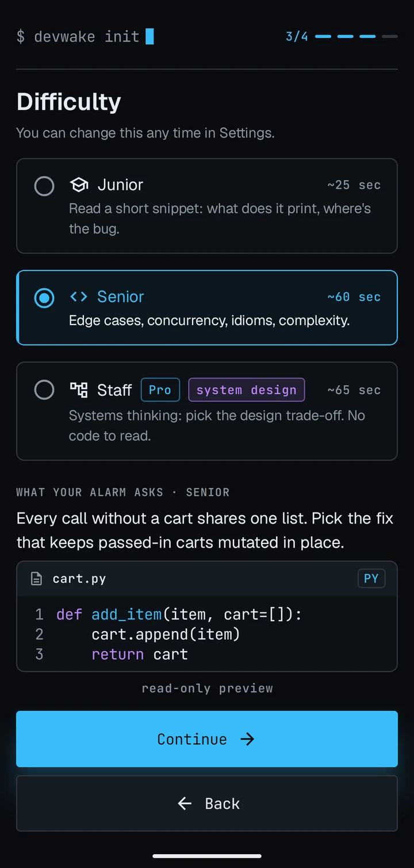Image resolution: width=414 pixels, height=868 pixels.
Task: Click the add_item code preview line
Action: click(179, 614)
